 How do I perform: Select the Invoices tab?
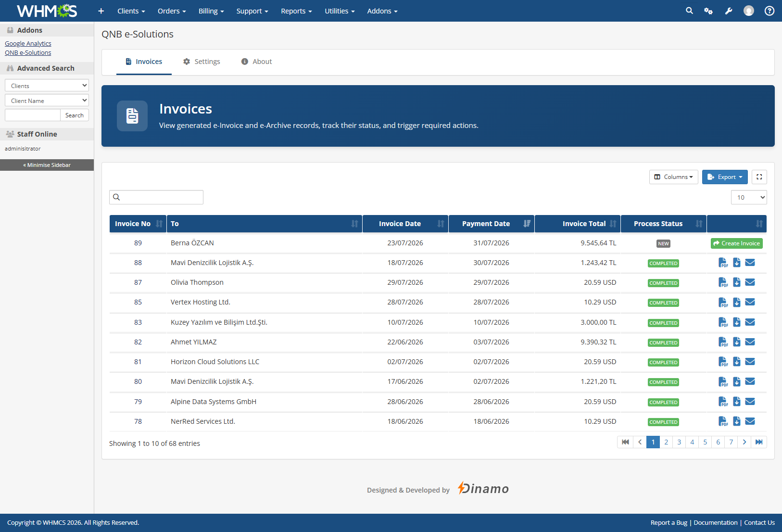[x=144, y=62]
